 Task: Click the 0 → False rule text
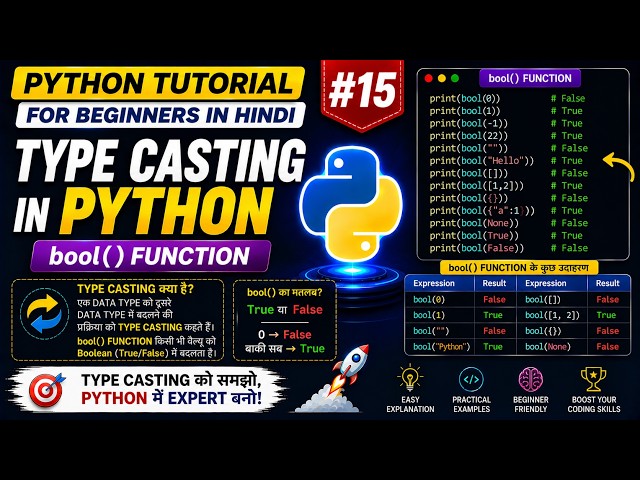[284, 335]
